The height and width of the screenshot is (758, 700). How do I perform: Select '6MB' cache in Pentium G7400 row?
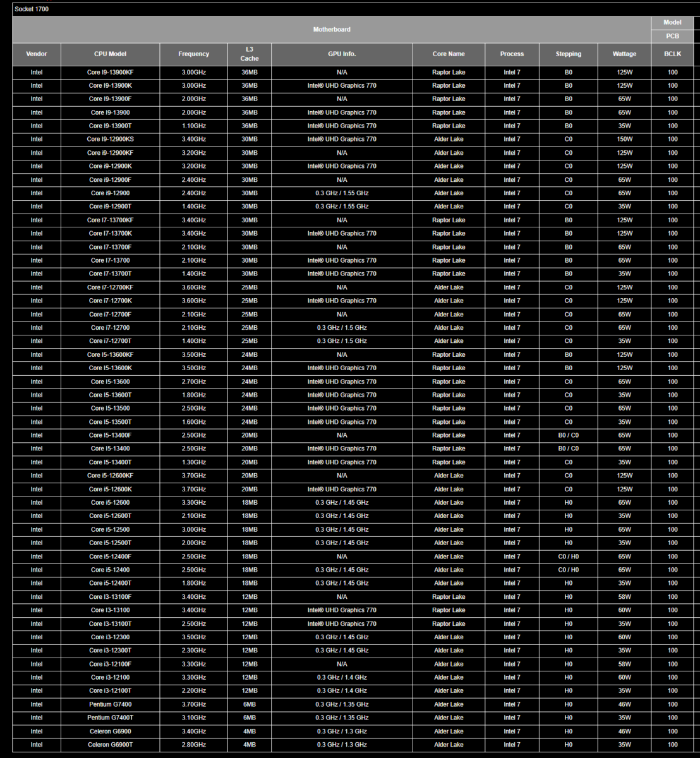pyautogui.click(x=250, y=704)
